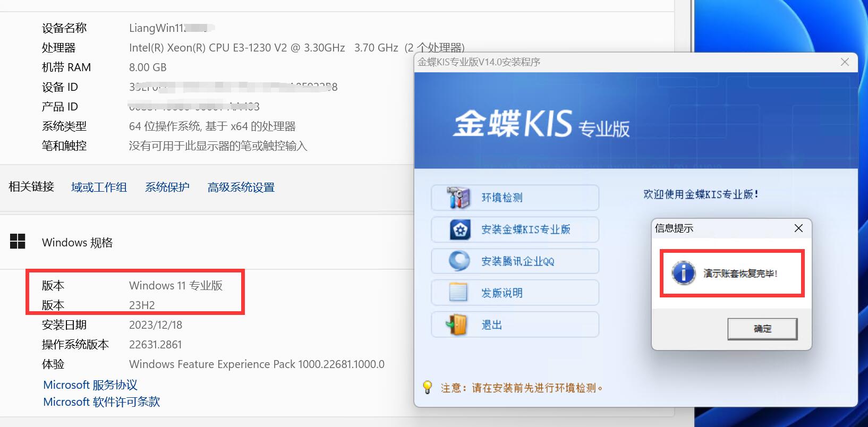868x427 pixels.
Task: Click the lightbulb icon beside 注意 note
Action: click(427, 387)
